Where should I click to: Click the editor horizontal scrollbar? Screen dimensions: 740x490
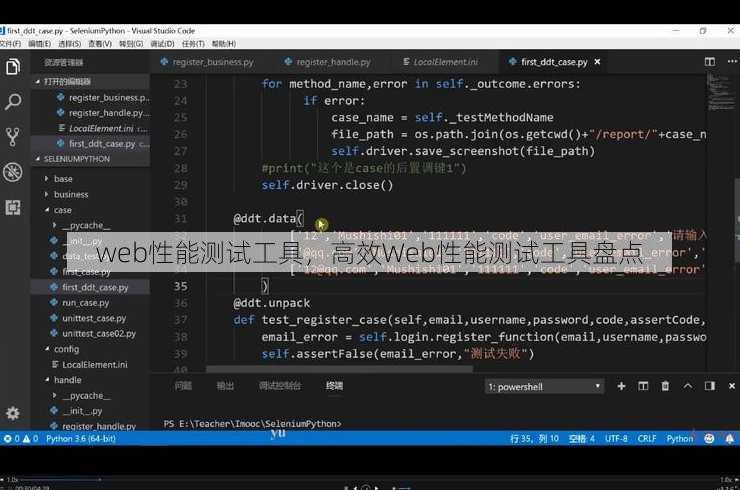click(x=339, y=369)
